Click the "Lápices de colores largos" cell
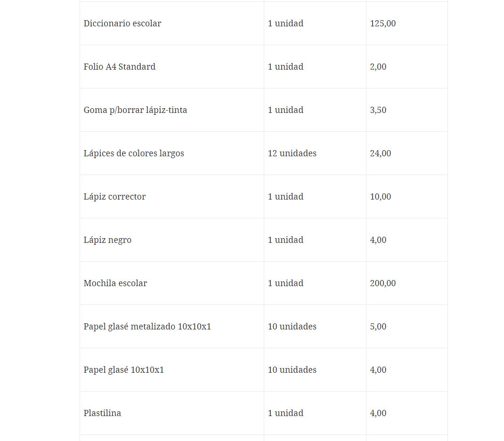The width and height of the screenshot is (504, 441). (134, 153)
